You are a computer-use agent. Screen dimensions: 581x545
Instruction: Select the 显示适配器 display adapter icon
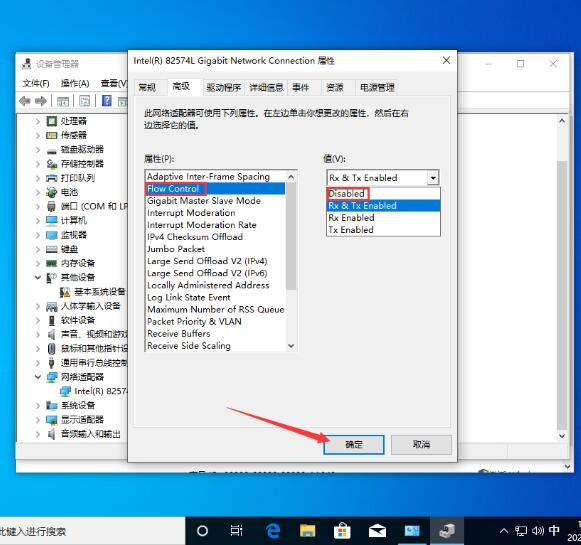[x=52, y=419]
